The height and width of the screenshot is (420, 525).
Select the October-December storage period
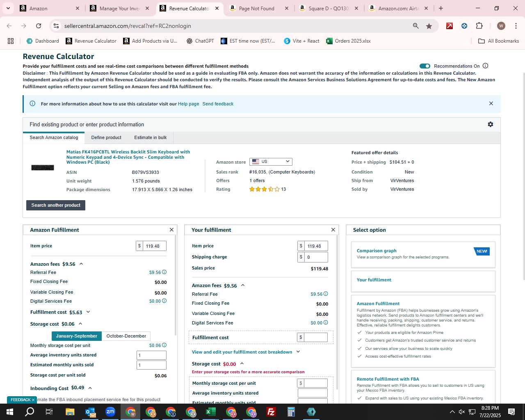[x=126, y=336]
